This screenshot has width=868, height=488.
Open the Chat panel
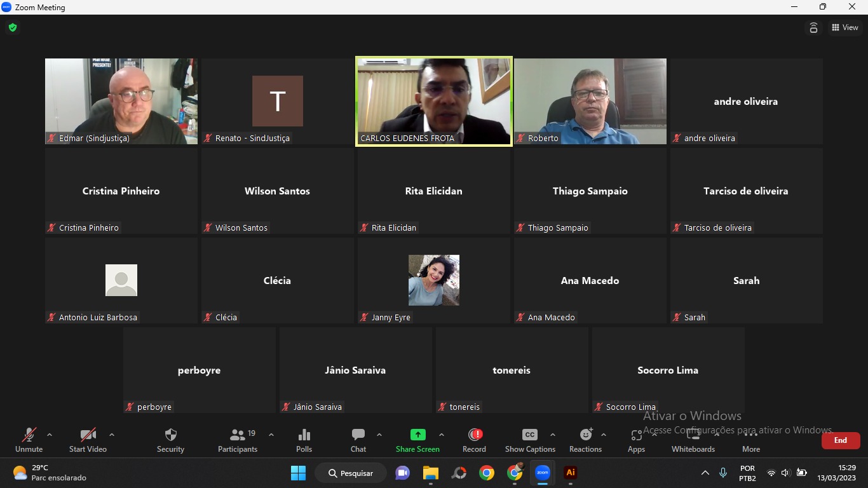pos(358,440)
